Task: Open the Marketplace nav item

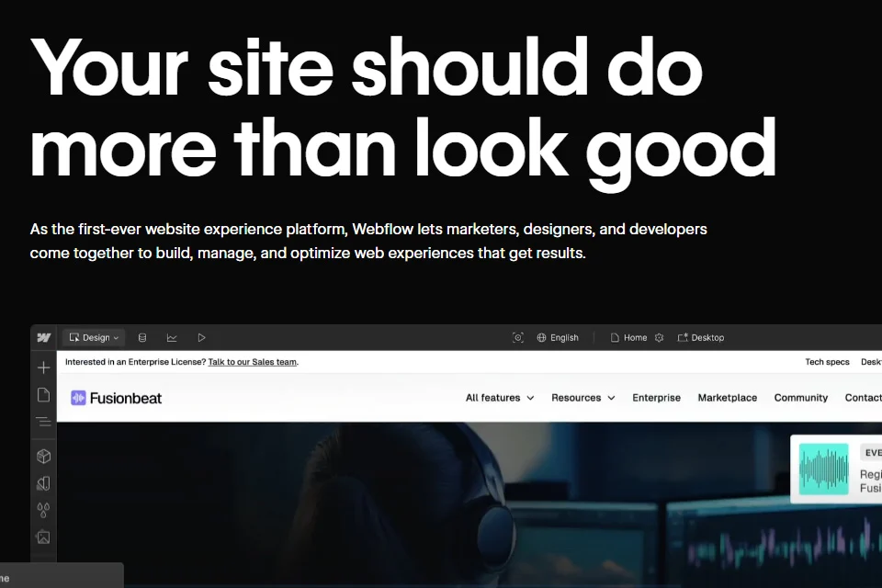Action: click(728, 398)
